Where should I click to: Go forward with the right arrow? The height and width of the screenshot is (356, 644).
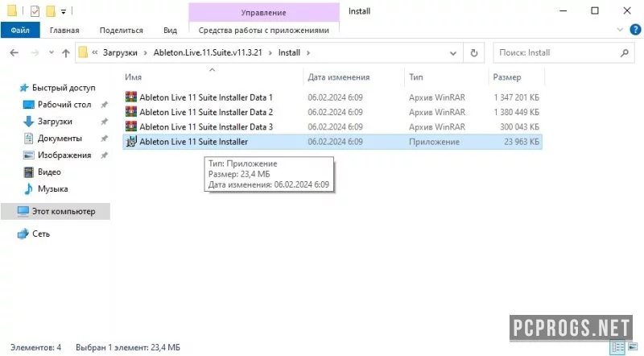pos(35,52)
